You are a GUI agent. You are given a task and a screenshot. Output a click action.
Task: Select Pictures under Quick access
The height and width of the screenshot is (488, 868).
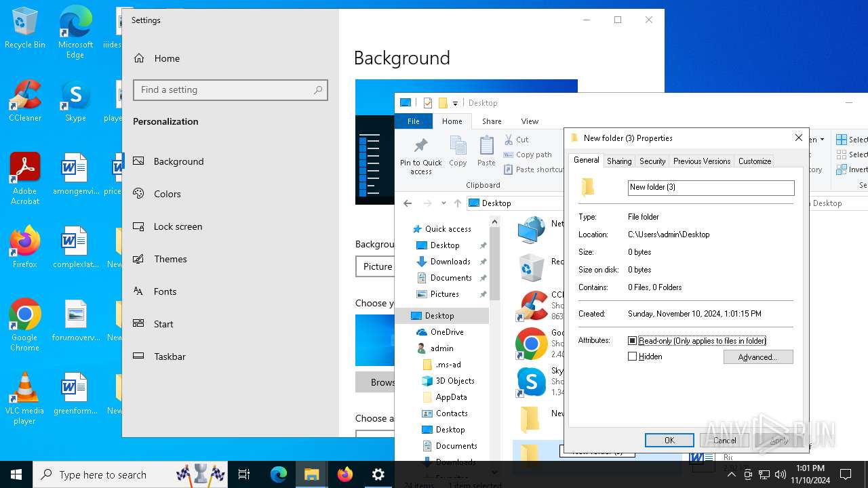[444, 294]
